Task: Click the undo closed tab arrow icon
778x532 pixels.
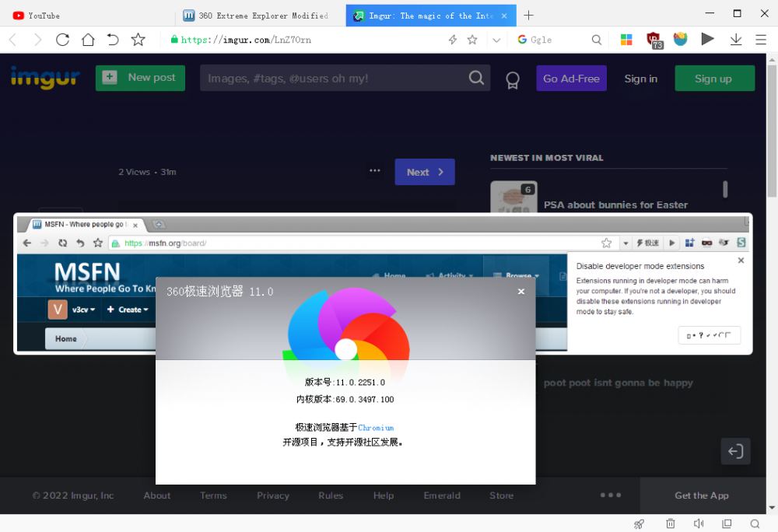Action: tap(113, 40)
